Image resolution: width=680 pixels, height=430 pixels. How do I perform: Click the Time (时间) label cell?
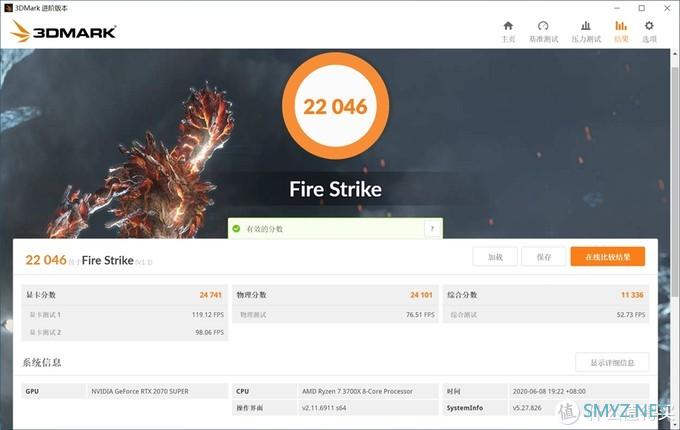tap(475, 391)
